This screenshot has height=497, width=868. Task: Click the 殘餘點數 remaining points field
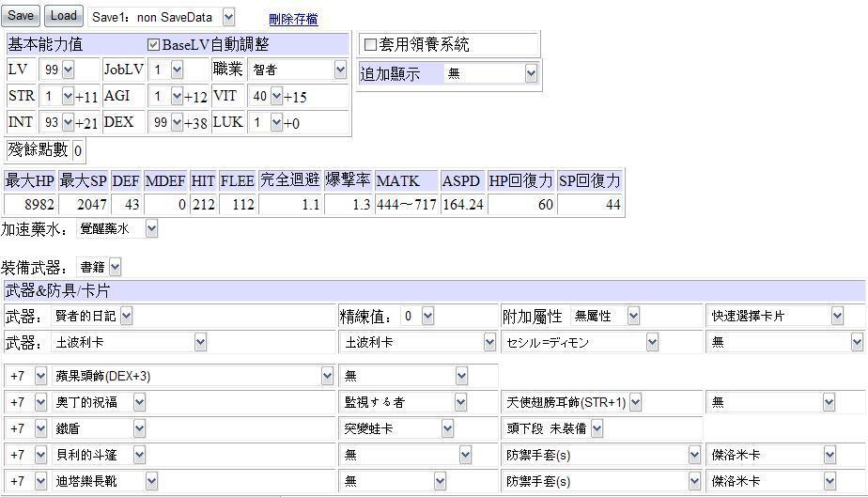[x=77, y=150]
